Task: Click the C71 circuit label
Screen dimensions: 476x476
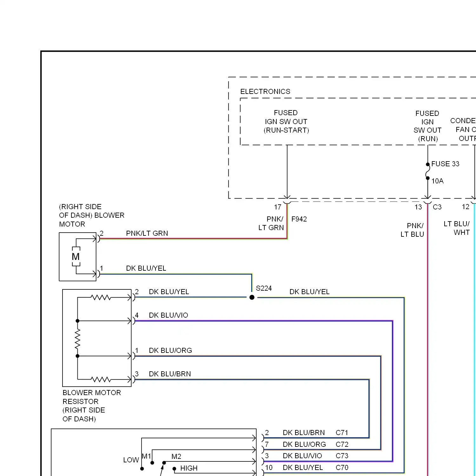Action: tap(342, 433)
